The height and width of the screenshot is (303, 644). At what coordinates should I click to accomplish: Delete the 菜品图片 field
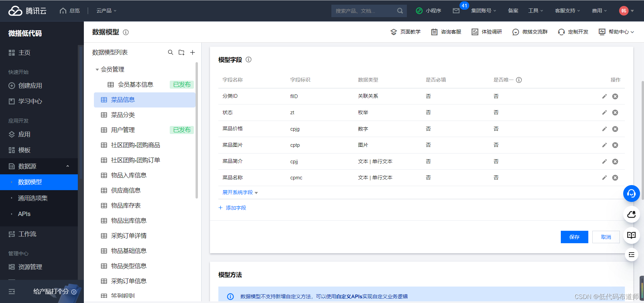click(615, 145)
